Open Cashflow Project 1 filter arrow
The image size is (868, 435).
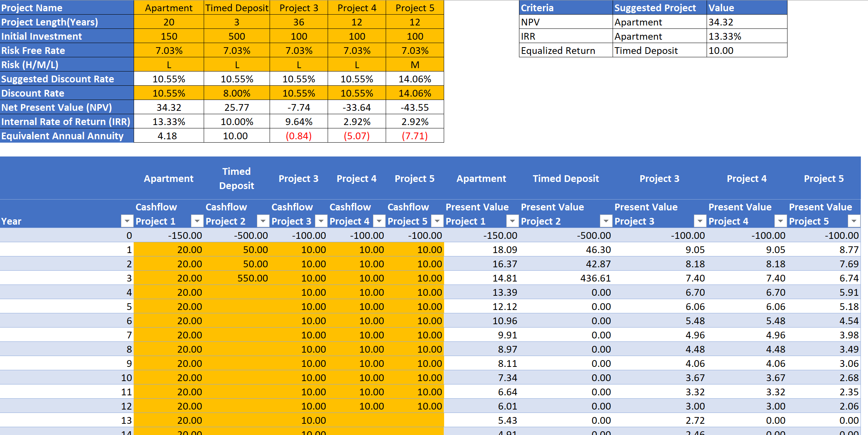(x=197, y=221)
